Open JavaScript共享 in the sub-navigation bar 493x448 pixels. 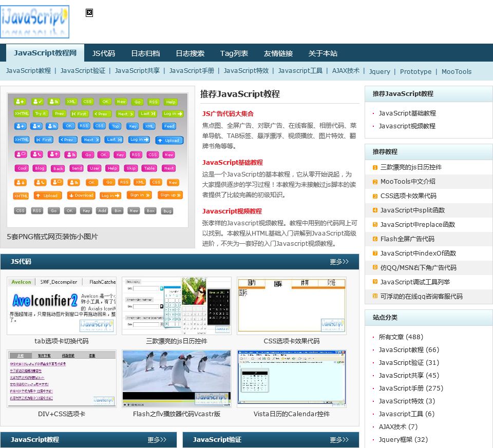pos(137,71)
